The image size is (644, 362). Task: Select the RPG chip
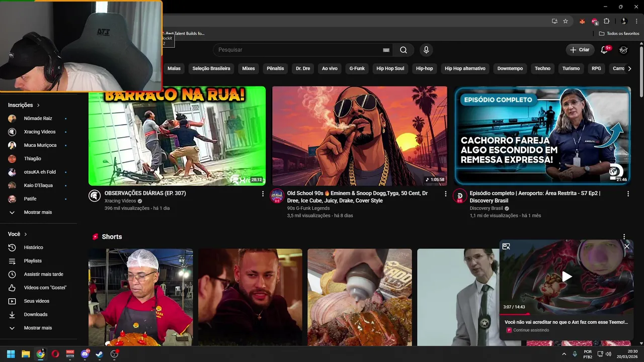[x=596, y=68]
